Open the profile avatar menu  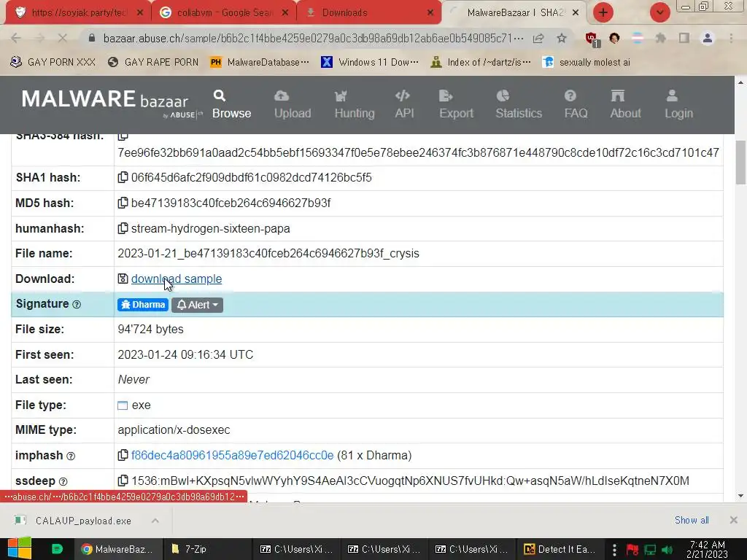[x=708, y=38]
